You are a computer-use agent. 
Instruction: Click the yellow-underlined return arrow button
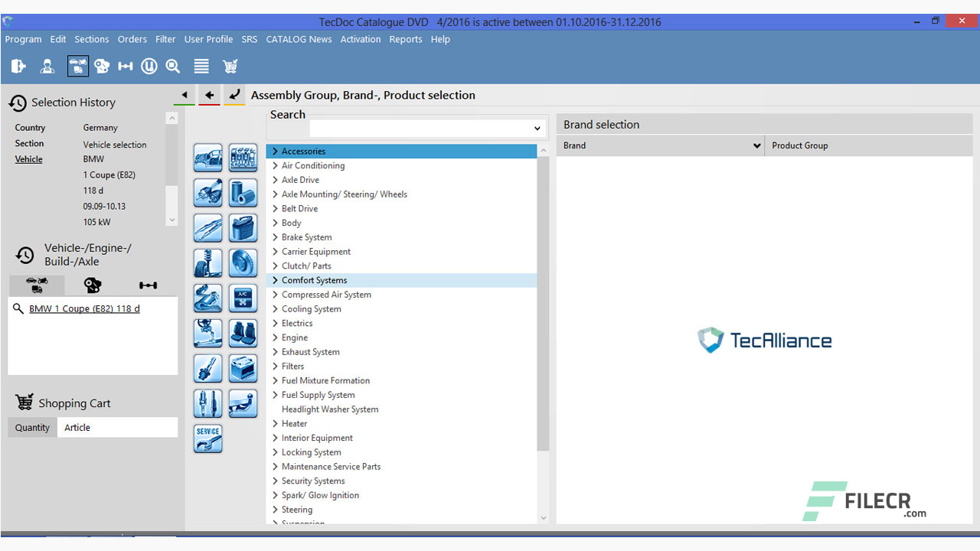(234, 96)
